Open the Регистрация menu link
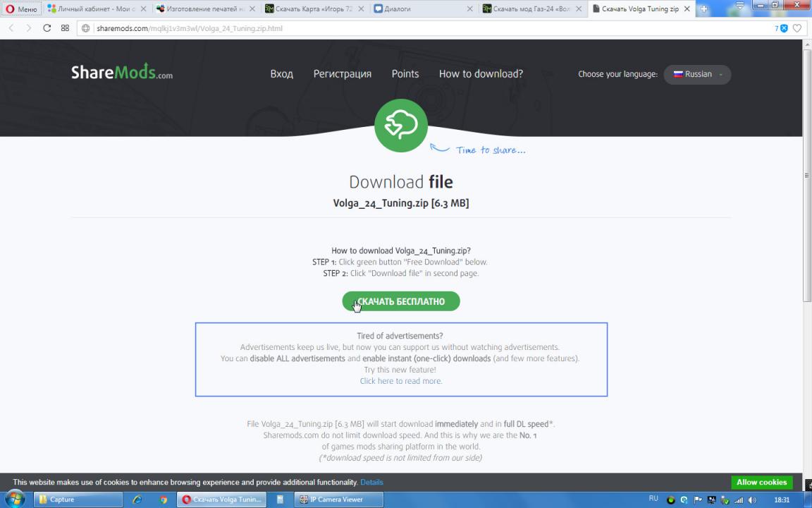This screenshot has height=508, width=812. 342,74
